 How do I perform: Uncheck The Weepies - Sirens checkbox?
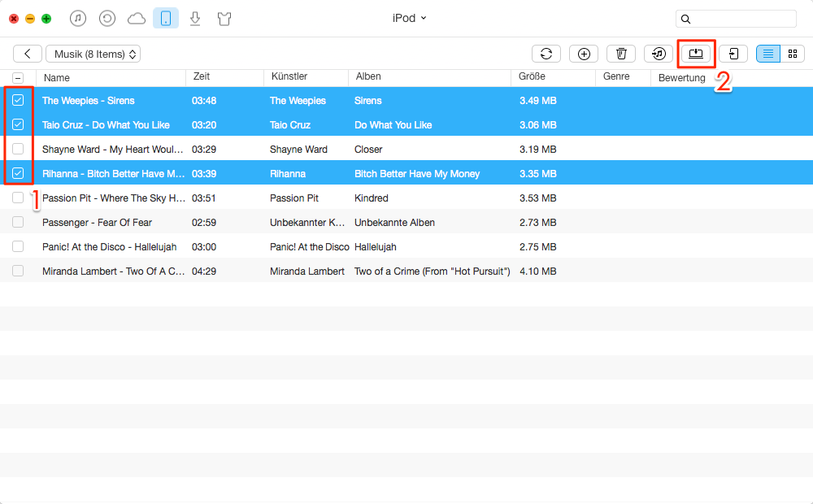(18, 100)
